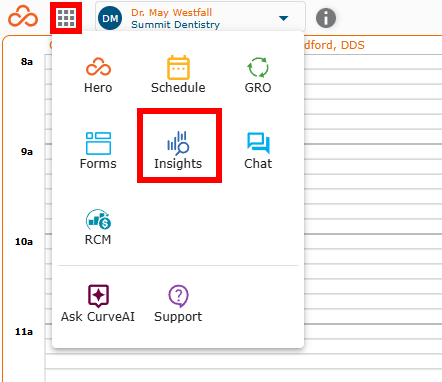Click the 8a time label
Viewport: 442px width, 382px height.
27,62
